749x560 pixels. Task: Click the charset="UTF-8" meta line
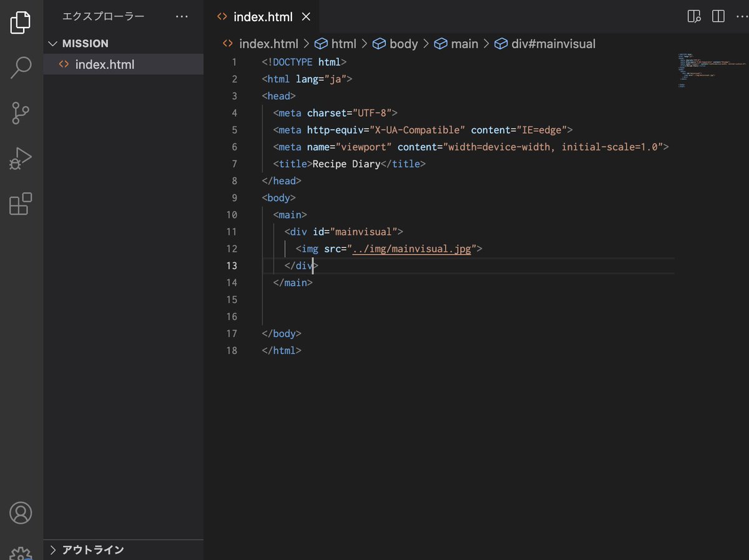tap(335, 113)
